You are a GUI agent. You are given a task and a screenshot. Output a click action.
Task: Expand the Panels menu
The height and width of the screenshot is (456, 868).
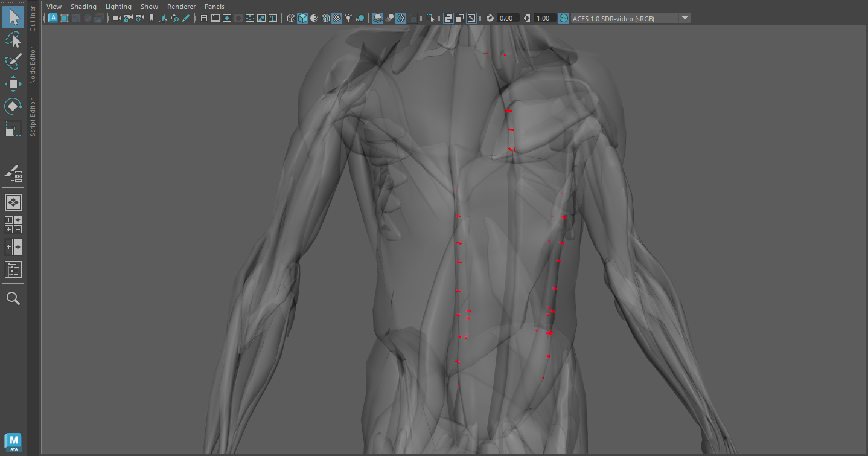click(x=214, y=7)
